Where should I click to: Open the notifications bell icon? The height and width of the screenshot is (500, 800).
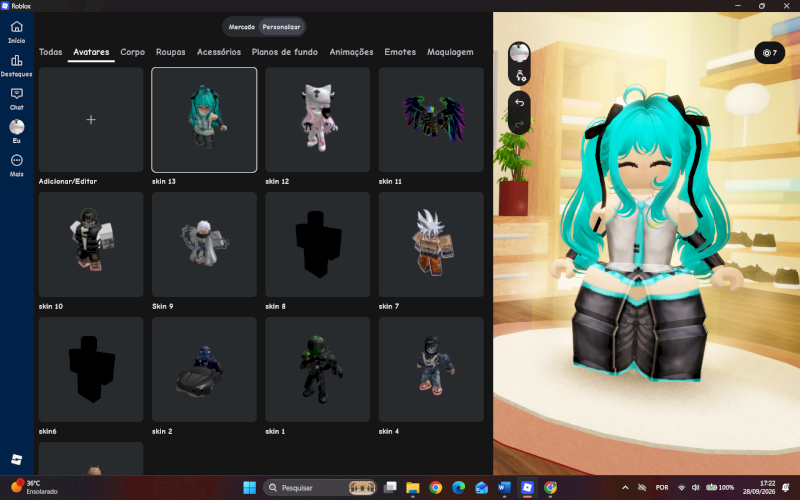786,488
